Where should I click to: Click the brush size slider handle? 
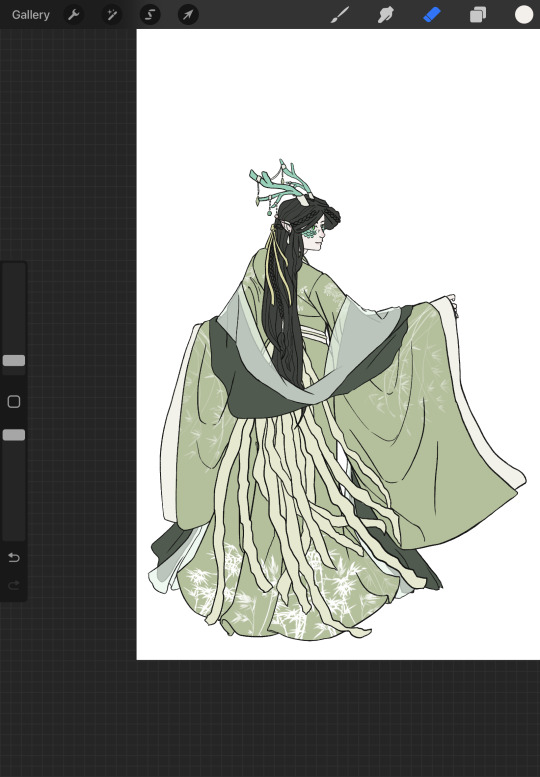coord(14,360)
